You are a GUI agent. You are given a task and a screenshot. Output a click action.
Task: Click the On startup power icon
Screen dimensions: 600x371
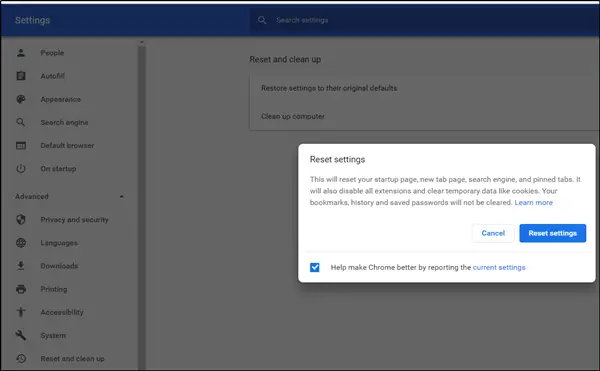coord(21,169)
